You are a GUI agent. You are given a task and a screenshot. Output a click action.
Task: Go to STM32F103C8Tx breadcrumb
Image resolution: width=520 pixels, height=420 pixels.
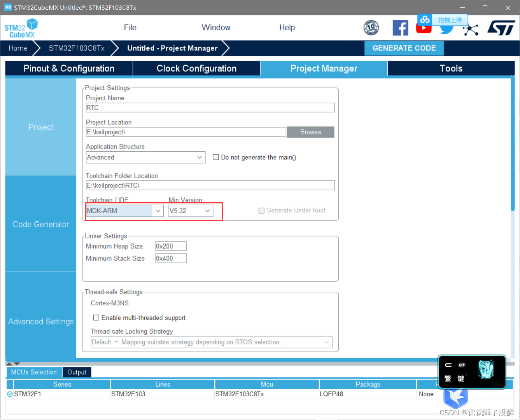pos(77,48)
